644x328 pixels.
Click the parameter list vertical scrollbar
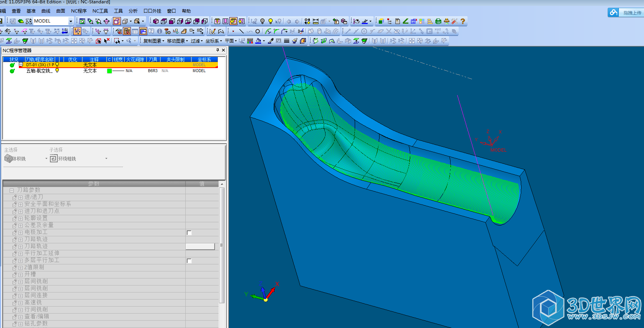coord(222,246)
